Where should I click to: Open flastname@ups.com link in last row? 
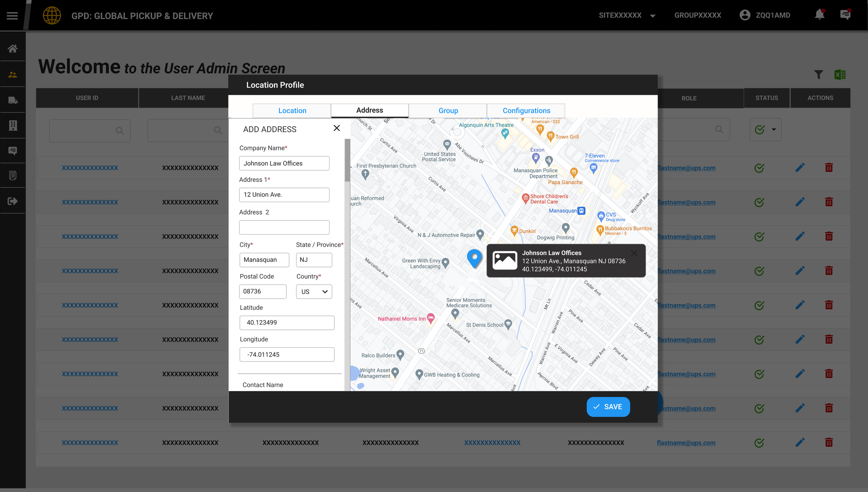686,443
